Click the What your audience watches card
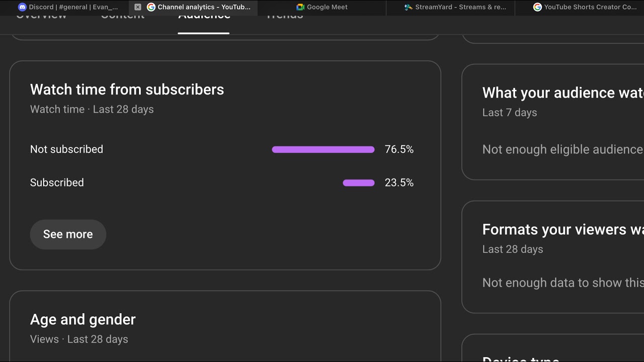 [x=553, y=122]
